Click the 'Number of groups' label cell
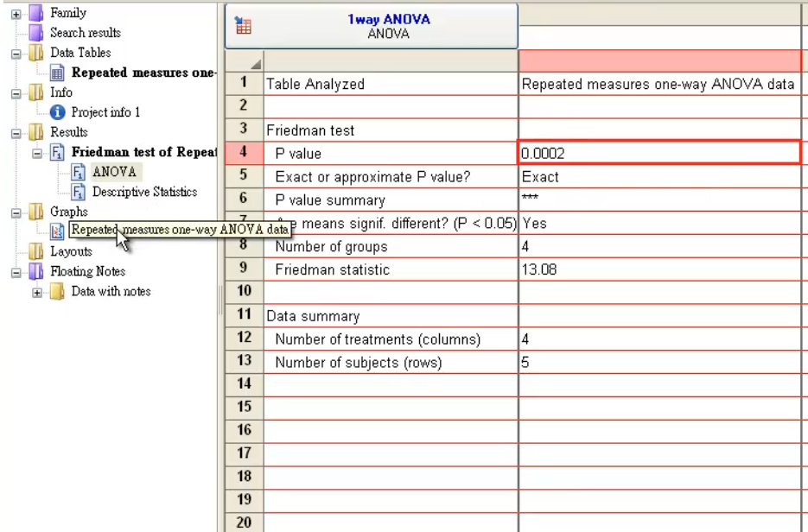 point(391,246)
